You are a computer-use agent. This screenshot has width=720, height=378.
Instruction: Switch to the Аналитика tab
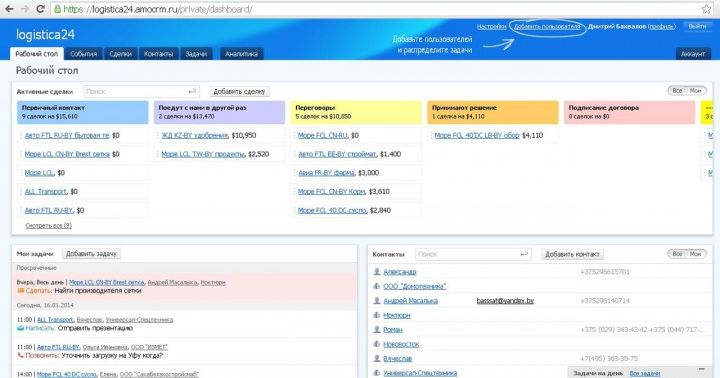(242, 54)
